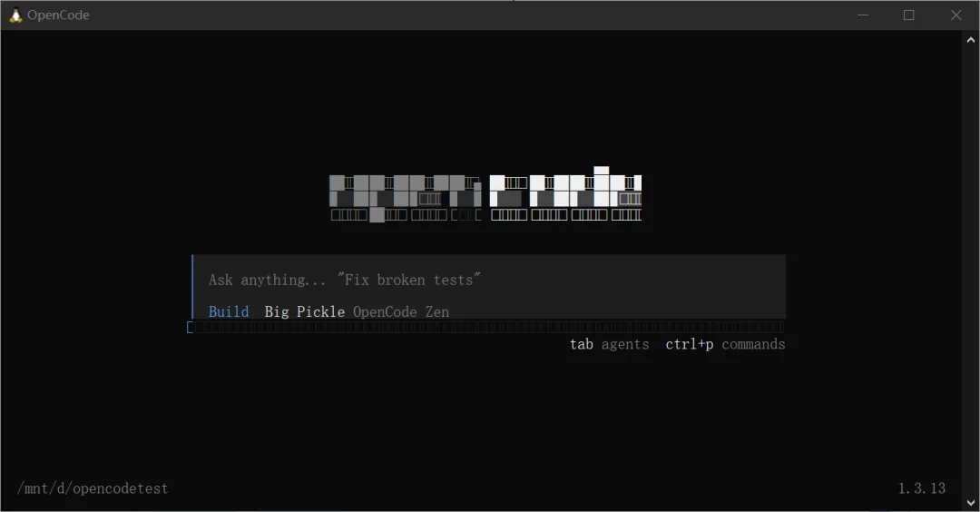
Task: Click the OpenCode Zen provider label
Action: tap(401, 311)
